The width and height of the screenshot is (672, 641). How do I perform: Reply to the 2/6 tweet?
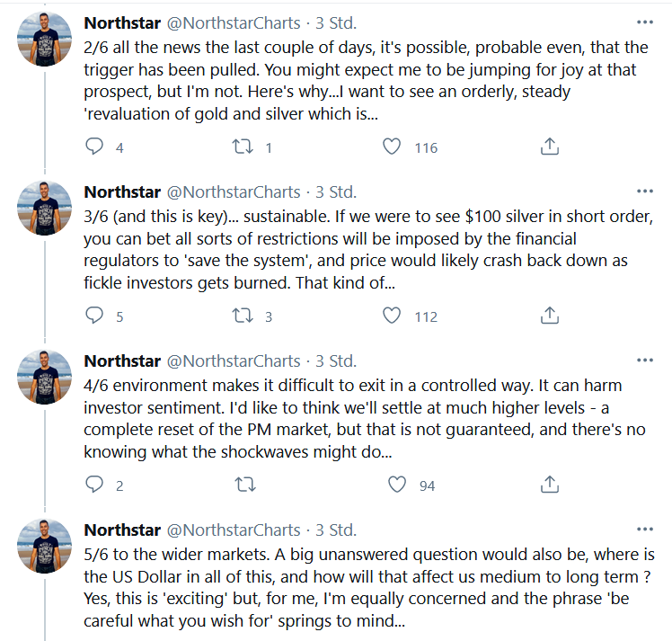click(94, 147)
